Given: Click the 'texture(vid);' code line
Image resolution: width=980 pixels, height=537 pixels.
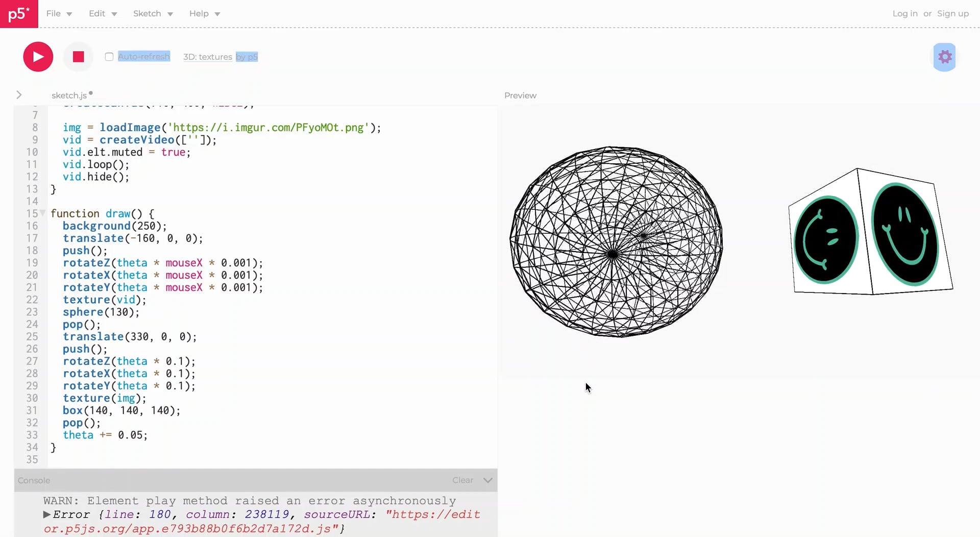Looking at the screenshot, I should click(x=105, y=300).
